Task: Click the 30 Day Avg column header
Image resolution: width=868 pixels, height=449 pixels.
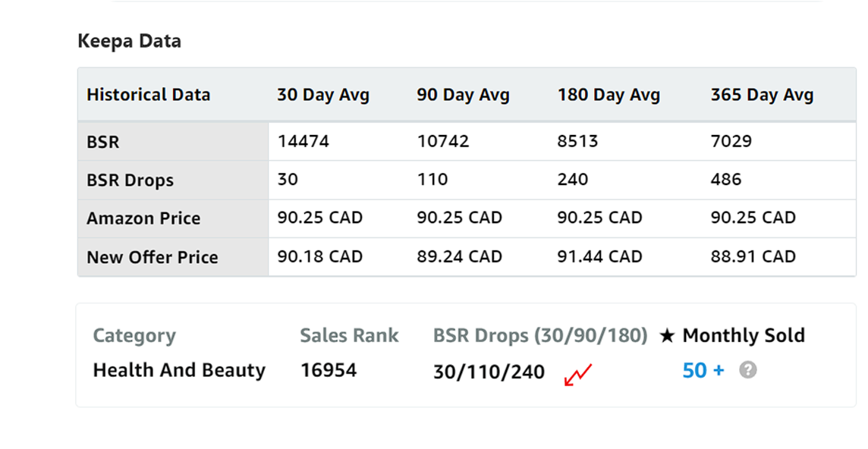Action: coord(322,95)
